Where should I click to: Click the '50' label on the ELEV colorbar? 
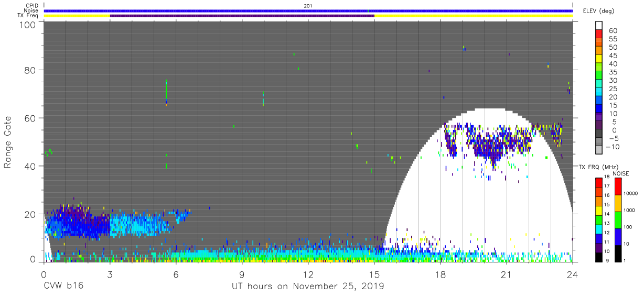613,48
